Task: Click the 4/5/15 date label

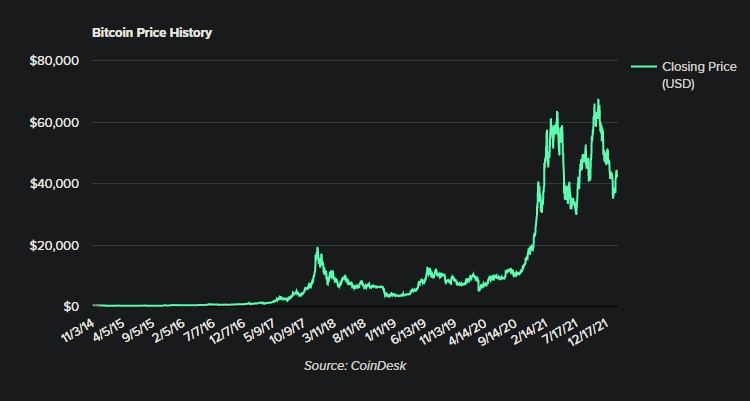Action: tap(109, 330)
